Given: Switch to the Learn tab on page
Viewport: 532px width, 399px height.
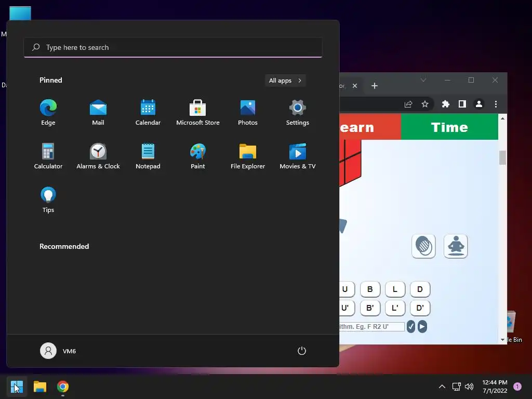Looking at the screenshot, I should (x=370, y=127).
